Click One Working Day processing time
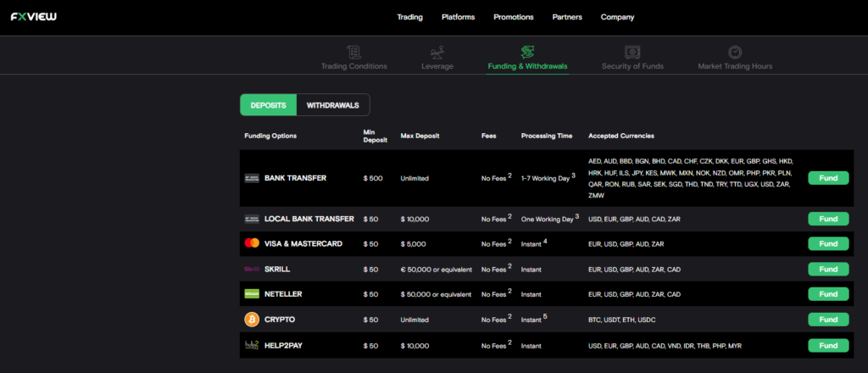The height and width of the screenshot is (373, 868). pyautogui.click(x=548, y=220)
